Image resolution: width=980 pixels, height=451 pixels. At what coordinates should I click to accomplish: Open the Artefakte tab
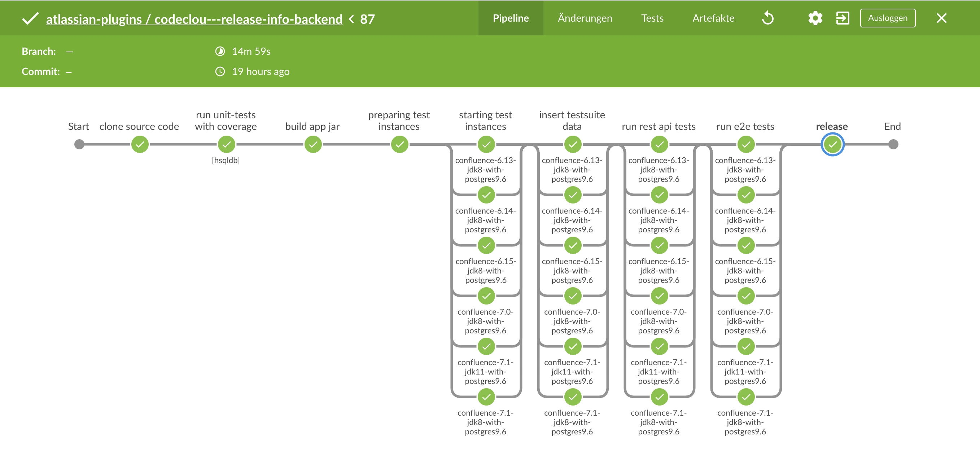[713, 18]
